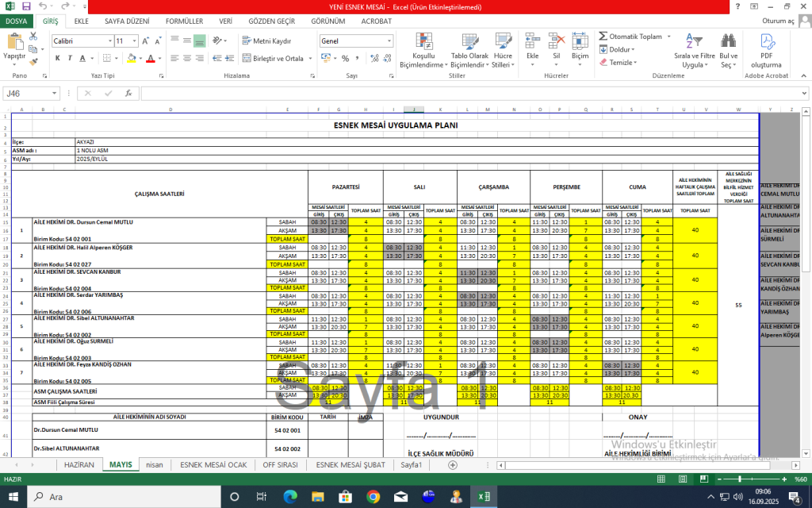Select the ESNEK MESAİ OCAK sheet tab
The width and height of the screenshot is (812, 508).
[x=213, y=464]
